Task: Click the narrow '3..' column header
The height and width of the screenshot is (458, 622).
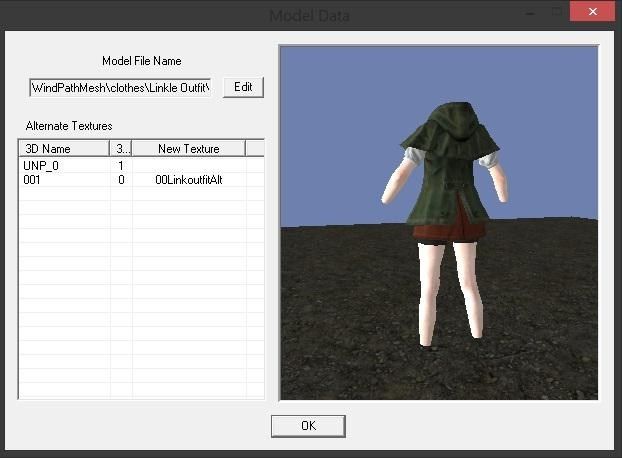Action: [121, 149]
